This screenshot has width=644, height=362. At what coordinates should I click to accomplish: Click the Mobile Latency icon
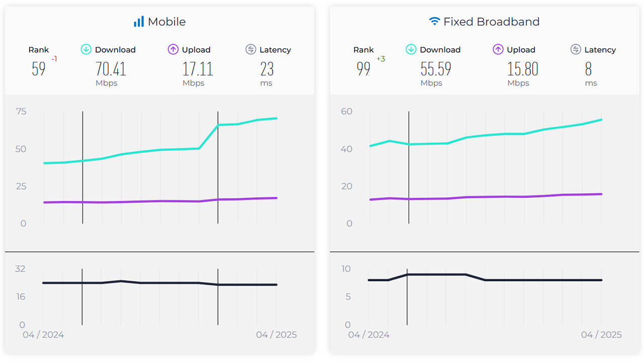click(251, 49)
